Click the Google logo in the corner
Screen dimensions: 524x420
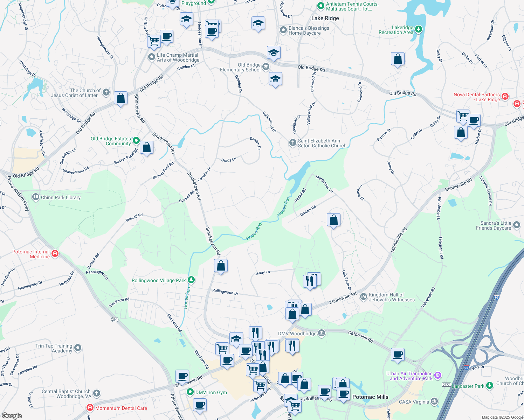pos(12,415)
